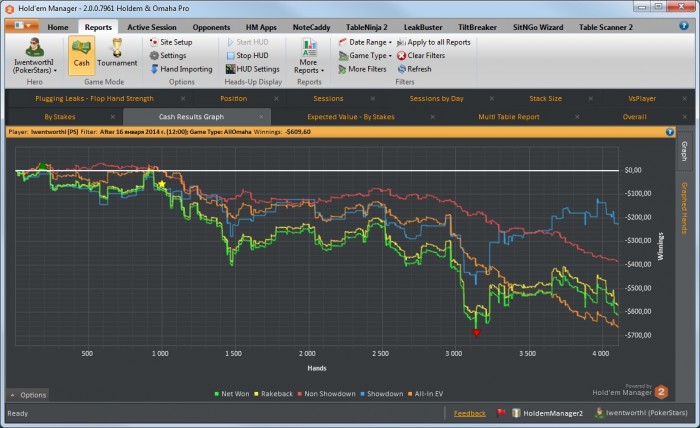Switch to Stack Size report tab
Viewport: 700px width, 428px height.
[546, 99]
